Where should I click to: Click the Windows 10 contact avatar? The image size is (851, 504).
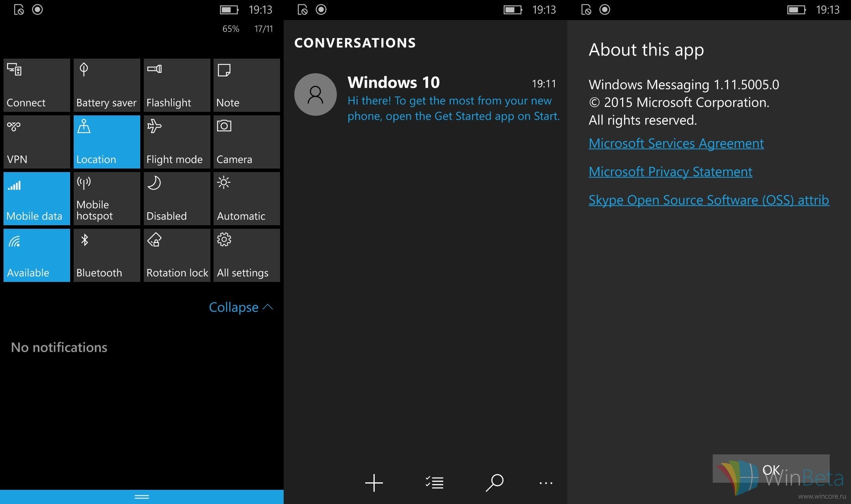click(x=315, y=94)
